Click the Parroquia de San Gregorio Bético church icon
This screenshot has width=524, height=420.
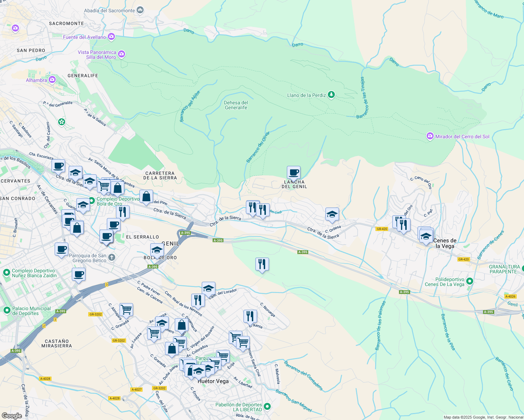pos(112,258)
